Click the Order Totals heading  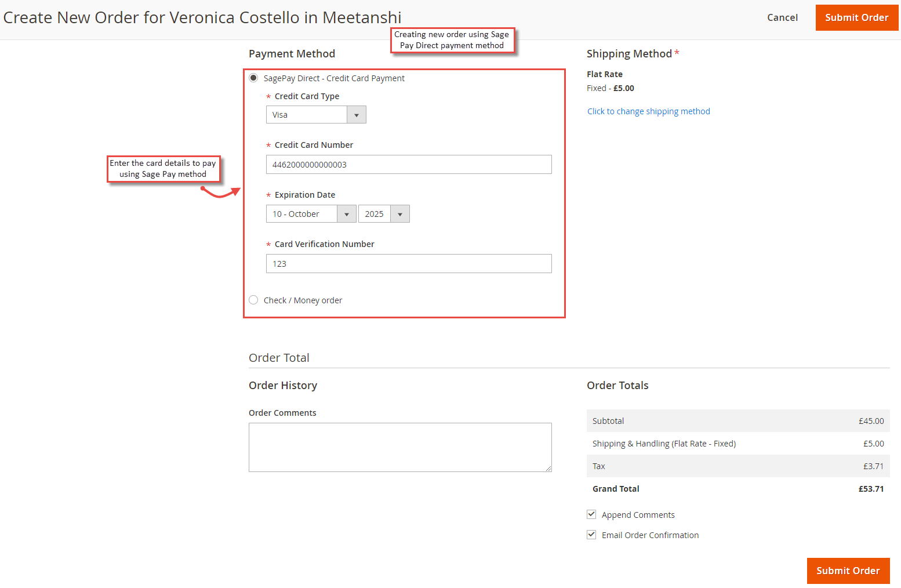click(x=617, y=386)
